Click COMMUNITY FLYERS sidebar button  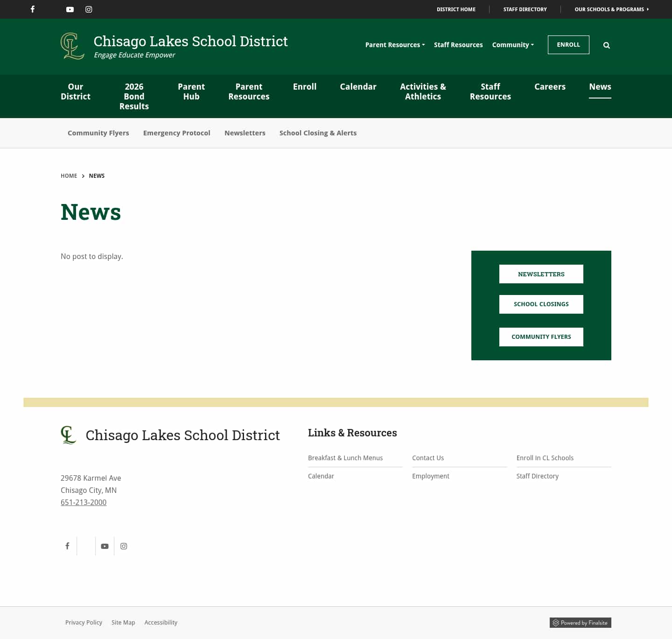(541, 337)
